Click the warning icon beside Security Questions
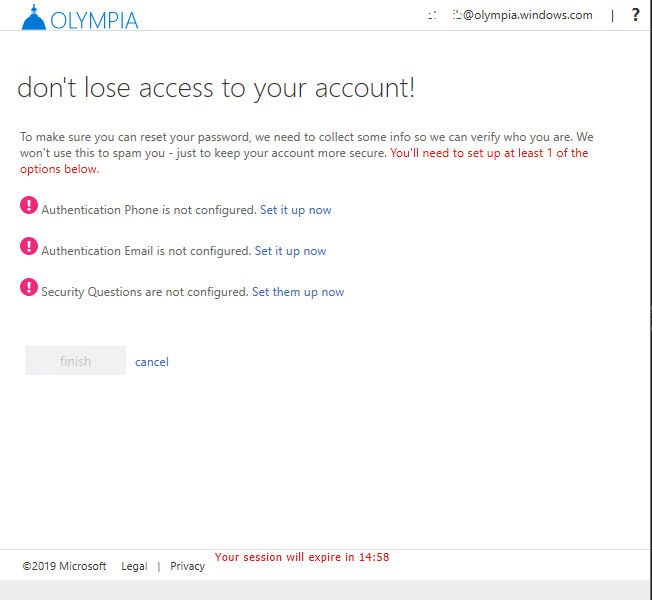Image resolution: width=652 pixels, height=600 pixels. point(28,288)
